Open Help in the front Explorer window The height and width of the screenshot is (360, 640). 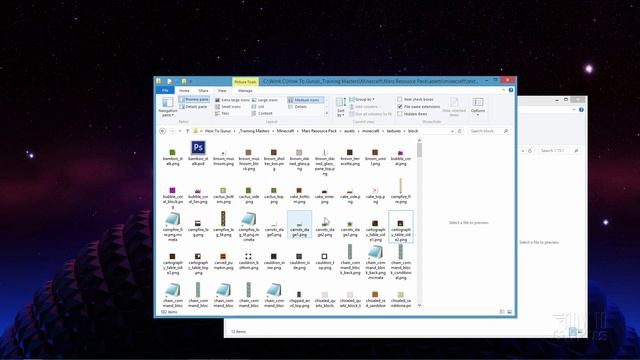pos(511,90)
